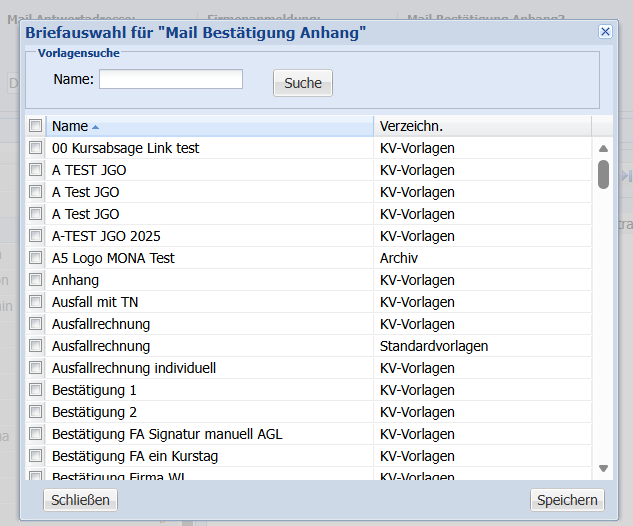Click the Schließen button
This screenshot has width=633, height=526.
click(81, 500)
